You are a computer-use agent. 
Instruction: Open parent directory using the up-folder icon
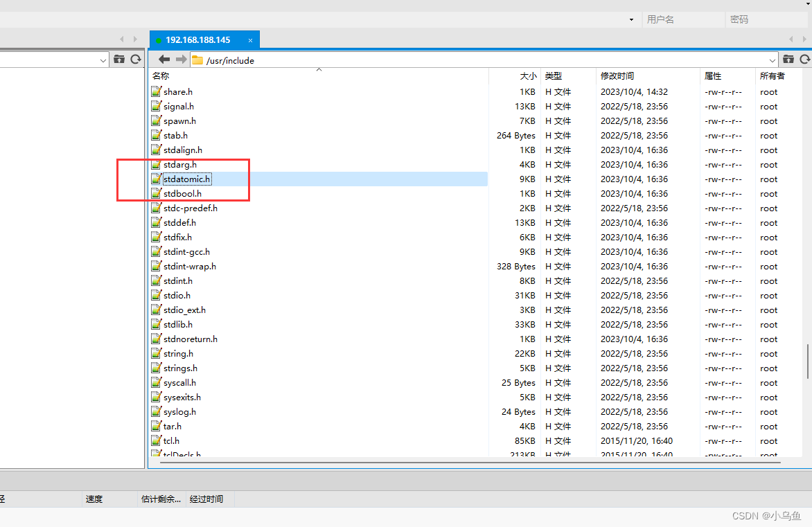click(788, 60)
